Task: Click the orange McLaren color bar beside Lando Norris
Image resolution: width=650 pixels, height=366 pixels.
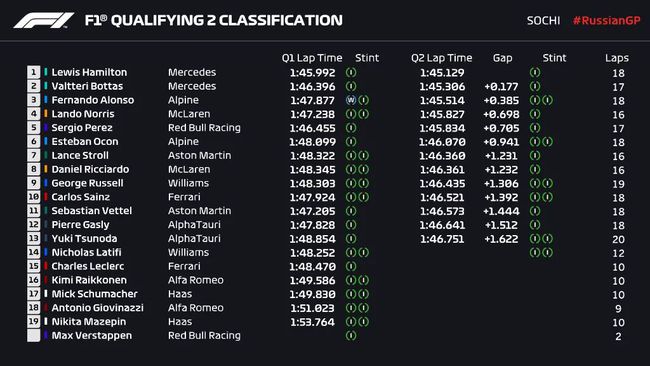Action: (46, 114)
